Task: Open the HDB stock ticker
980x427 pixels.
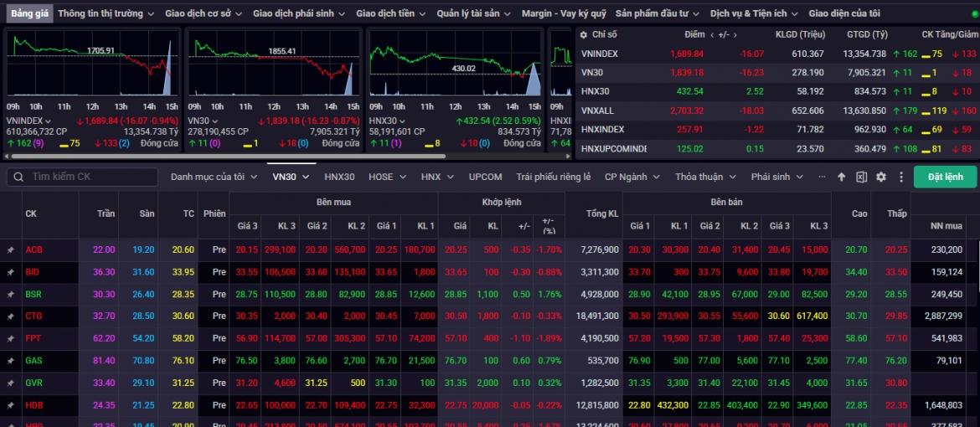Action: point(34,405)
